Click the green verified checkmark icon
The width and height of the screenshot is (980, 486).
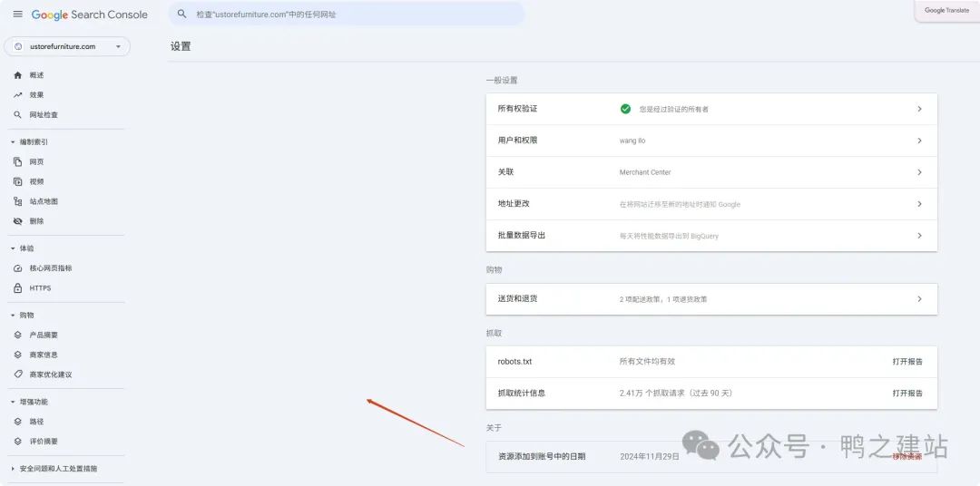tap(625, 109)
